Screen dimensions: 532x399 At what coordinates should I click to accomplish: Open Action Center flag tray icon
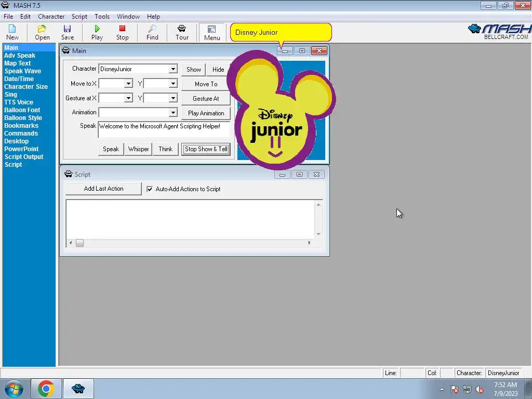pyautogui.click(x=455, y=389)
